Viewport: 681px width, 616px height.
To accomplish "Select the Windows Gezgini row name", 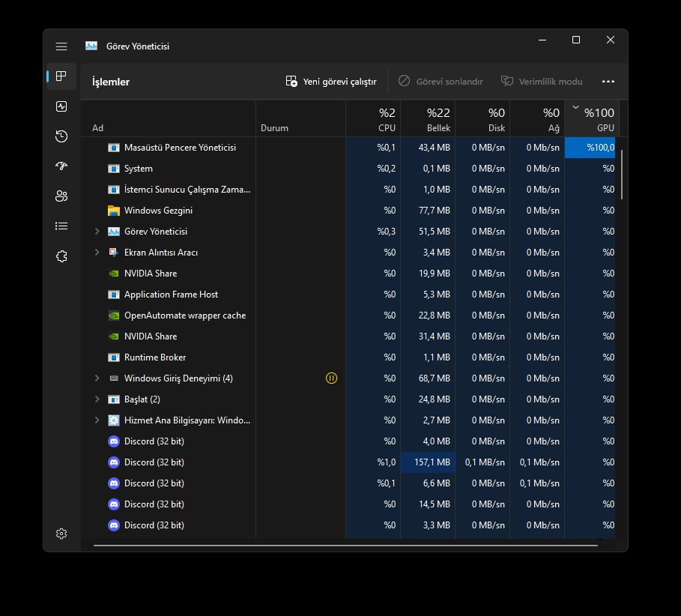I will tap(158, 211).
